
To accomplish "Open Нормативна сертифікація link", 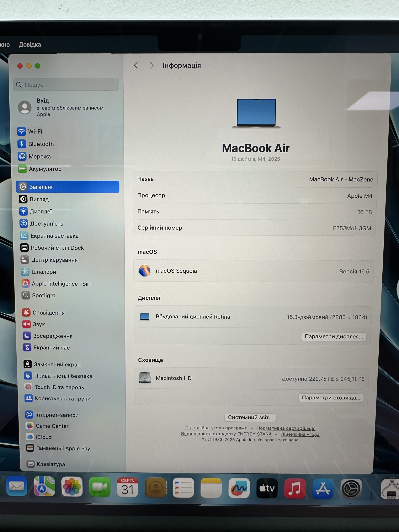I will [286, 428].
